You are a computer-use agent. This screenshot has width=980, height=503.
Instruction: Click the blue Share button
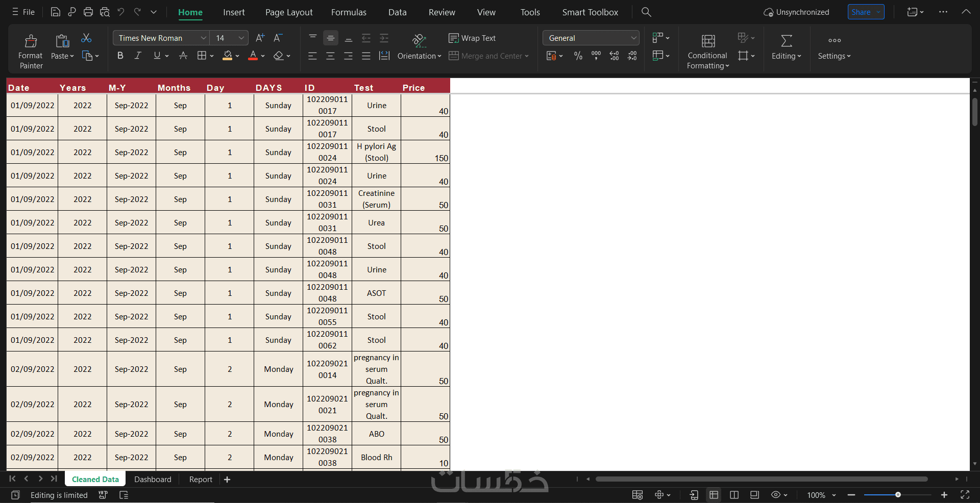866,12
